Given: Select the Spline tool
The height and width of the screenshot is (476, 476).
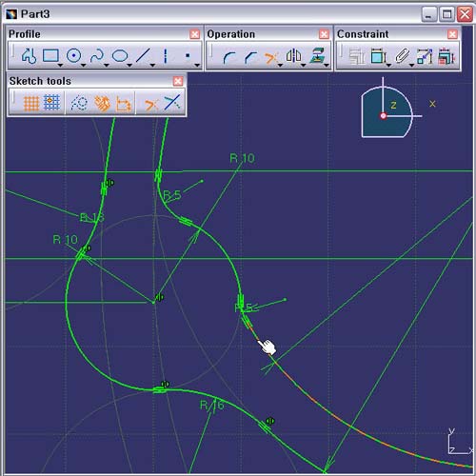Looking at the screenshot, I should [97, 56].
